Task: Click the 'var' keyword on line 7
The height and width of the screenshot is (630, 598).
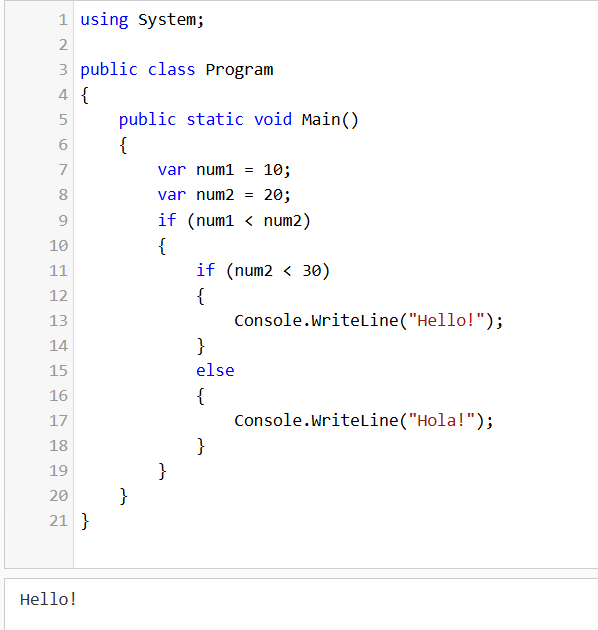Action: 172,170
